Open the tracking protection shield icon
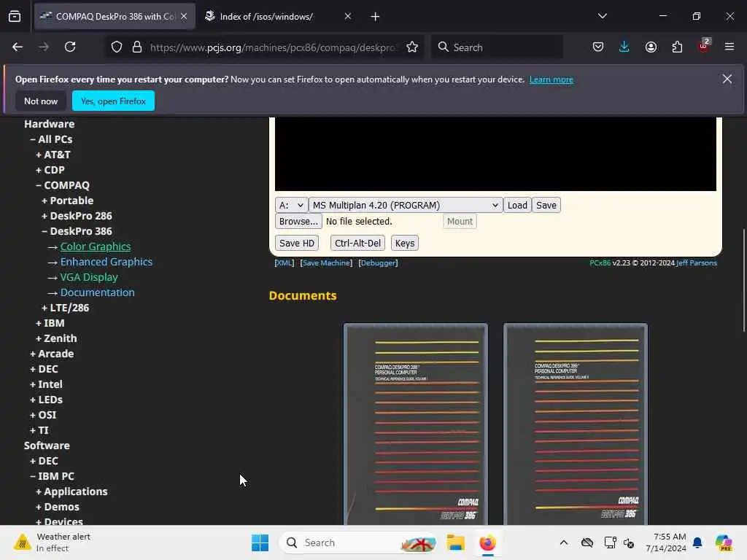Image resolution: width=747 pixels, height=560 pixels. pyautogui.click(x=117, y=47)
